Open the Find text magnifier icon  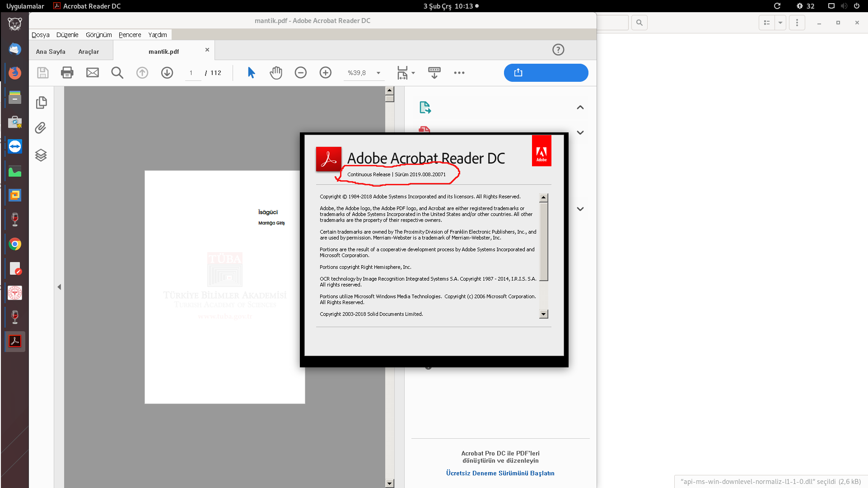(117, 73)
